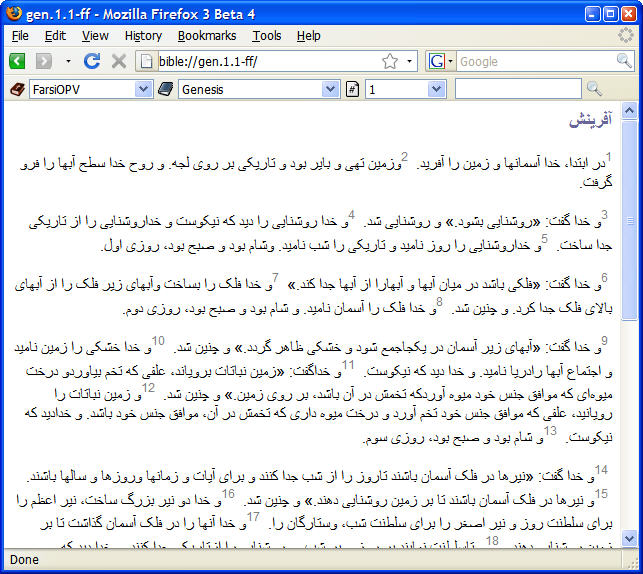Open the File menu
The image size is (643, 574).
tap(20, 36)
